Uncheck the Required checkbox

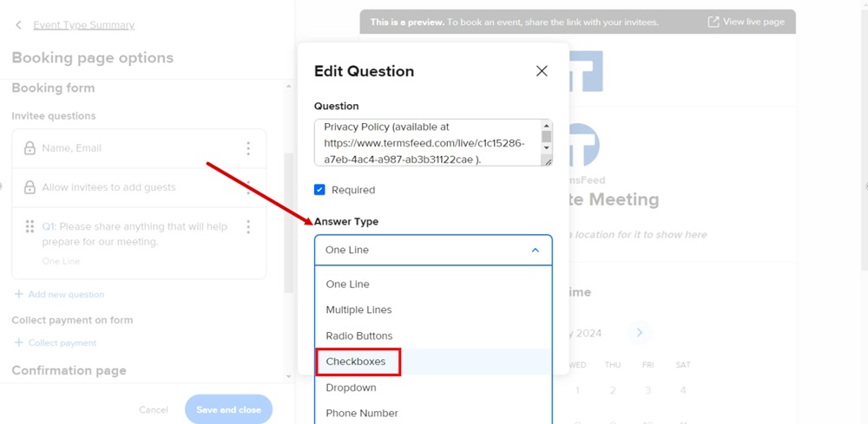click(319, 190)
